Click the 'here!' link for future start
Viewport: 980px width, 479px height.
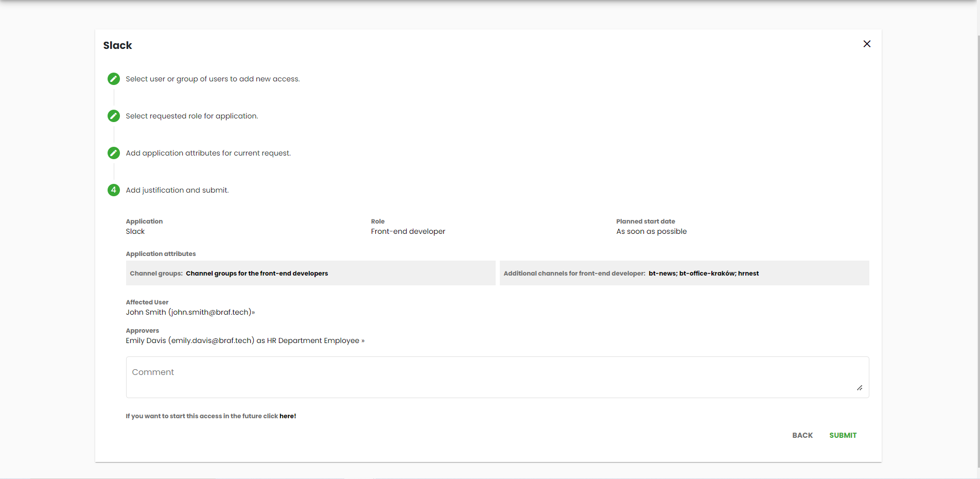[x=288, y=416]
